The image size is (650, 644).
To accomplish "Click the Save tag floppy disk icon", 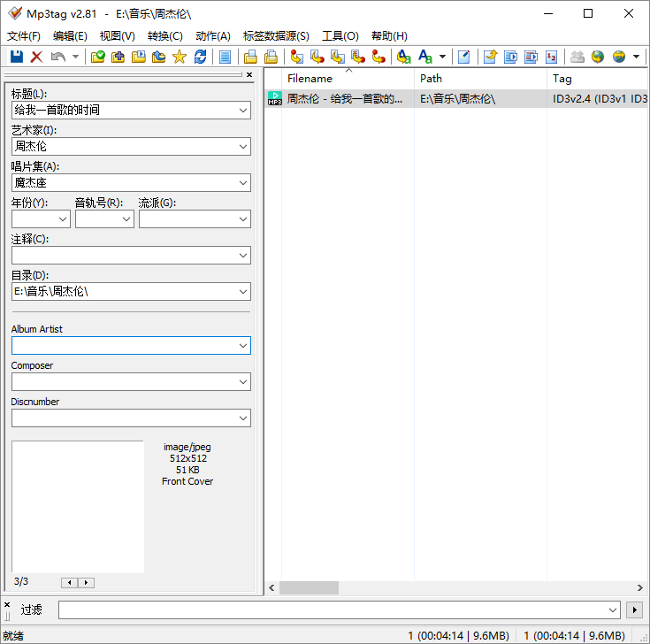I will pos(16,57).
